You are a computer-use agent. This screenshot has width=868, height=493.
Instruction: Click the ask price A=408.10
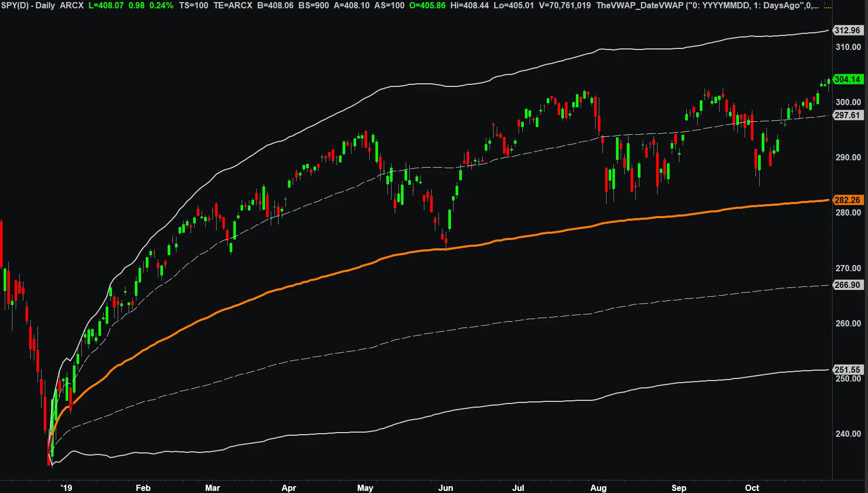point(351,5)
